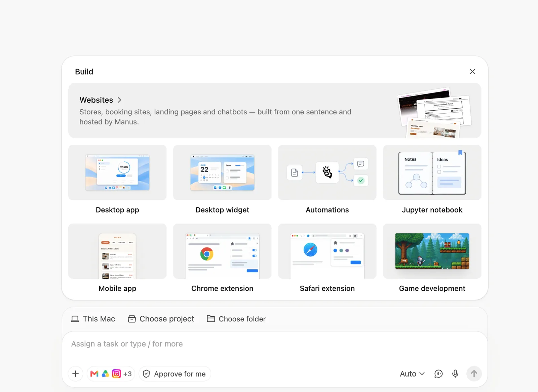Close the Build panel
The width and height of the screenshot is (538, 392).
[472, 72]
